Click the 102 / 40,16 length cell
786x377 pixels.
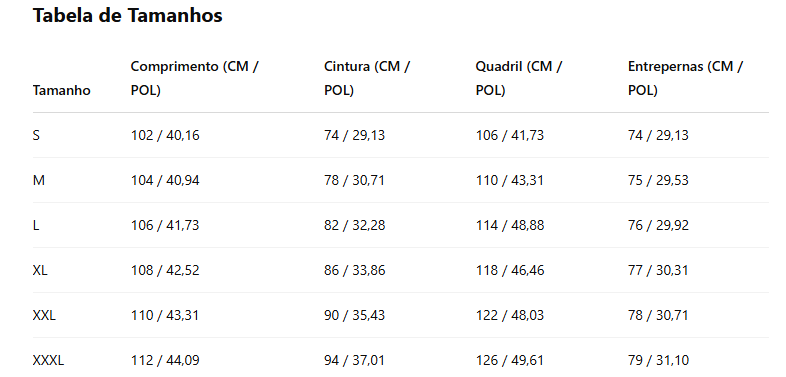point(165,135)
